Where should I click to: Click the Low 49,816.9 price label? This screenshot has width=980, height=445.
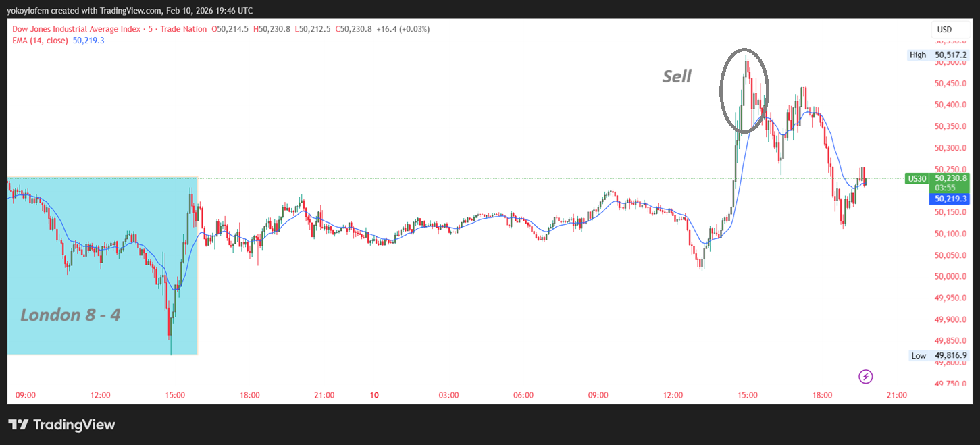[x=938, y=355]
